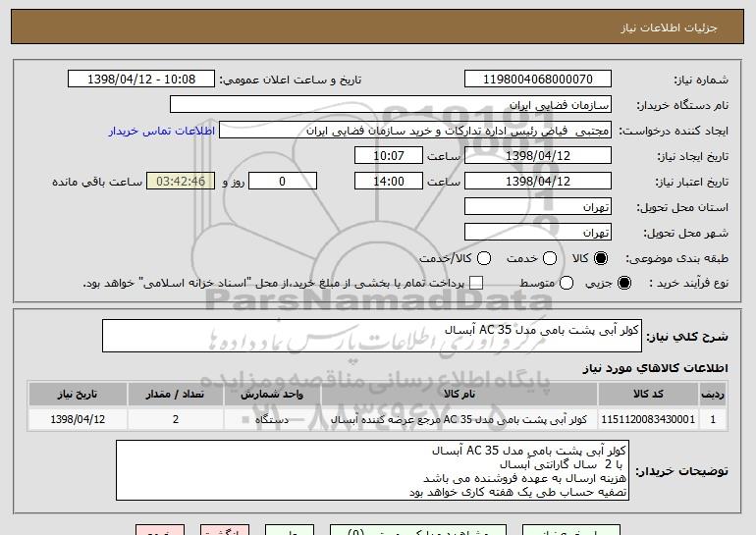
Task: Click the کد کالا column header
Action: 648,395
